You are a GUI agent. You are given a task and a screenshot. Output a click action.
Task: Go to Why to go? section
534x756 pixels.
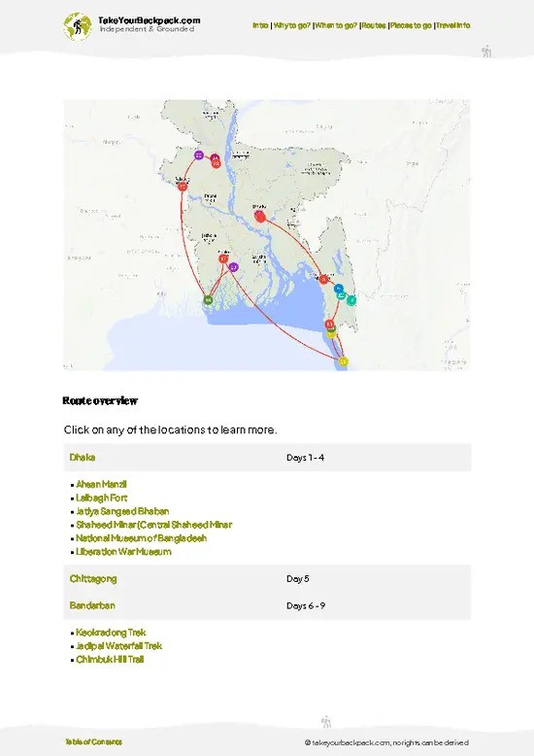[292, 25]
